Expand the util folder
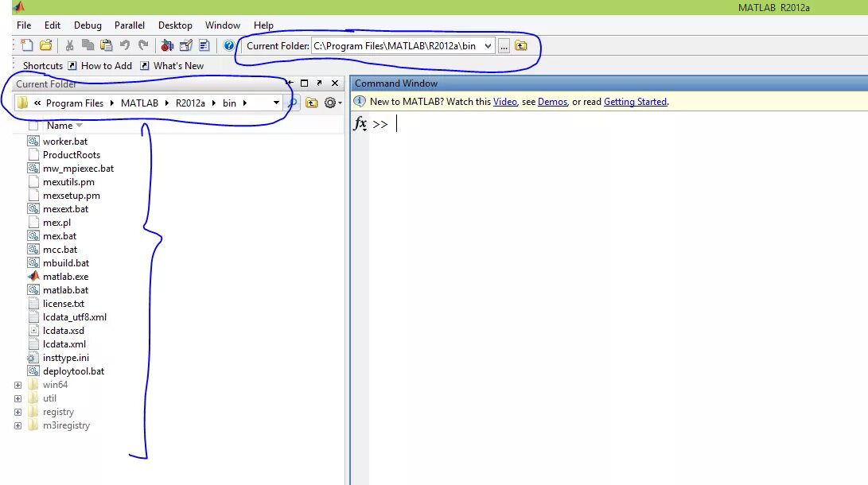 pyautogui.click(x=18, y=398)
